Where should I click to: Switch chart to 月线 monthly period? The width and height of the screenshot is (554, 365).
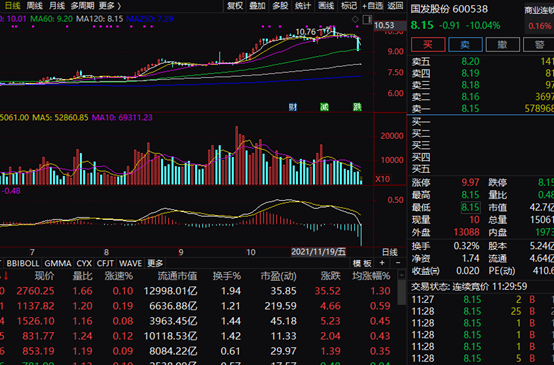[57, 6]
